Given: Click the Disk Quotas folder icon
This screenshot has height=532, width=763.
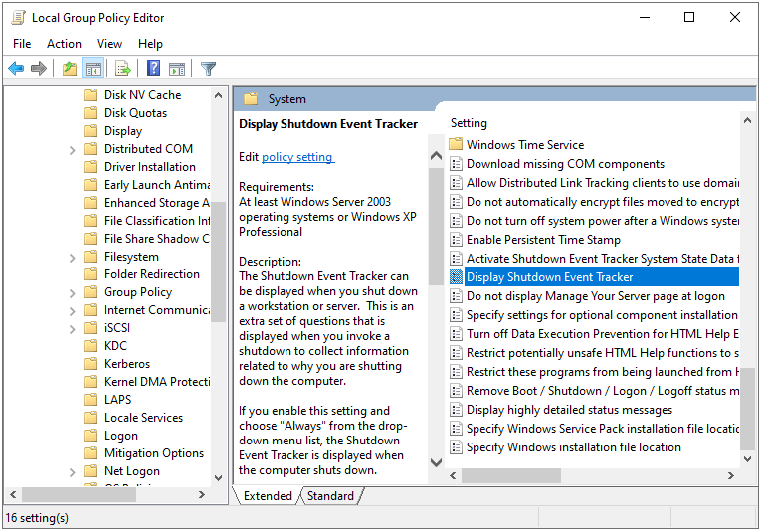Looking at the screenshot, I should 91,112.
